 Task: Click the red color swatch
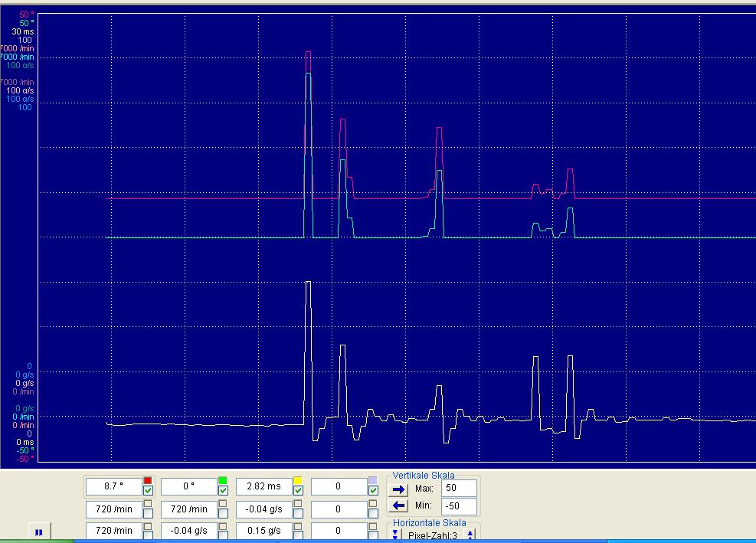point(148,480)
